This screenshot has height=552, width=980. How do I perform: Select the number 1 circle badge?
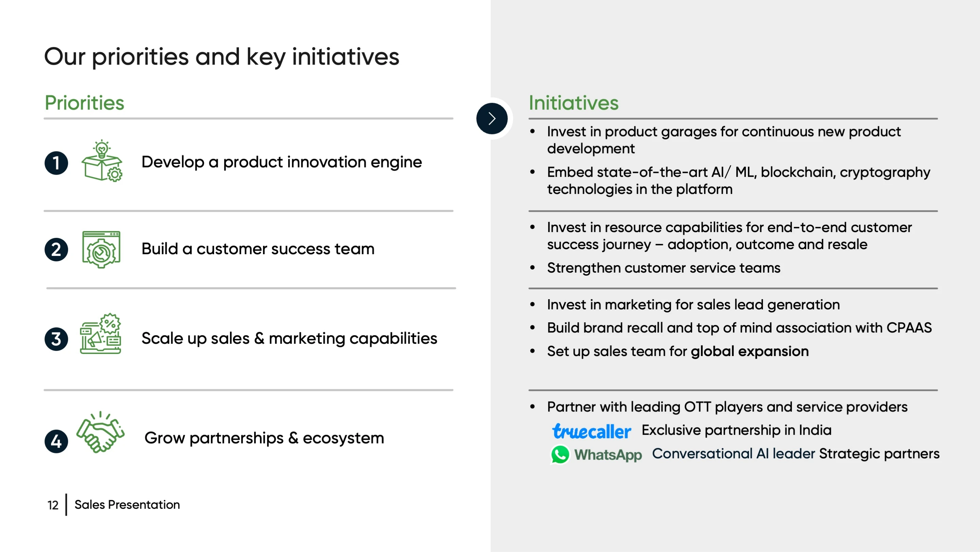pos(56,163)
